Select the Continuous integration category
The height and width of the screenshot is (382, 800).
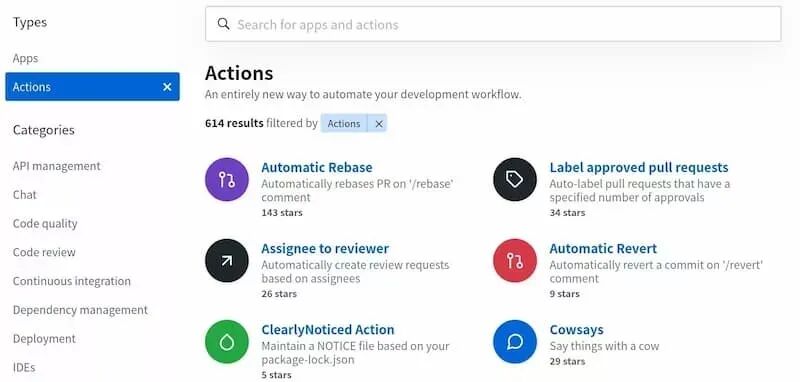71,281
